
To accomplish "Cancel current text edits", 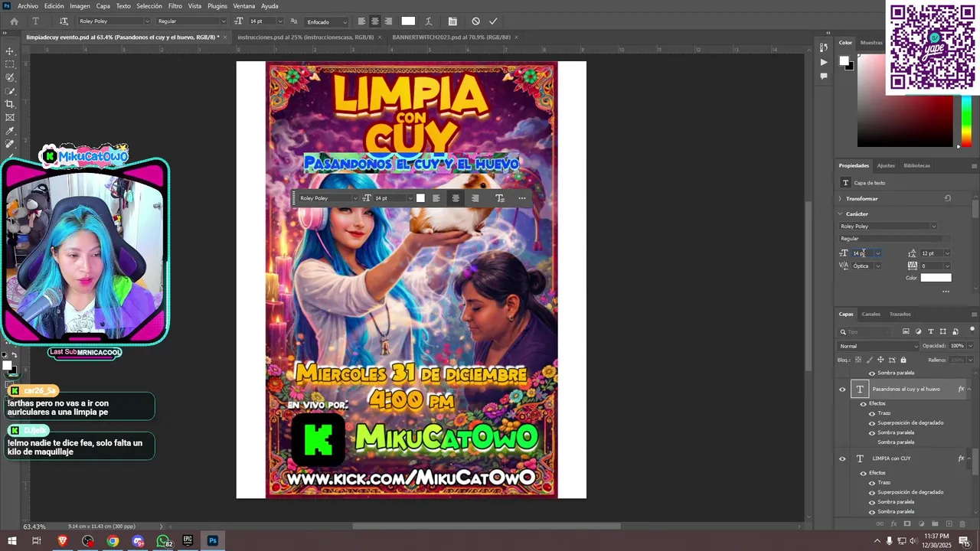I will 475,21.
